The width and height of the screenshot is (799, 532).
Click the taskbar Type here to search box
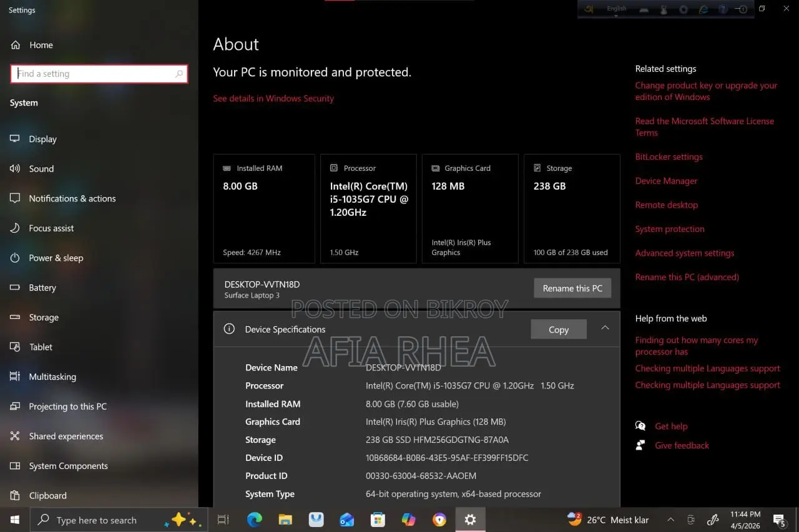pos(119,520)
